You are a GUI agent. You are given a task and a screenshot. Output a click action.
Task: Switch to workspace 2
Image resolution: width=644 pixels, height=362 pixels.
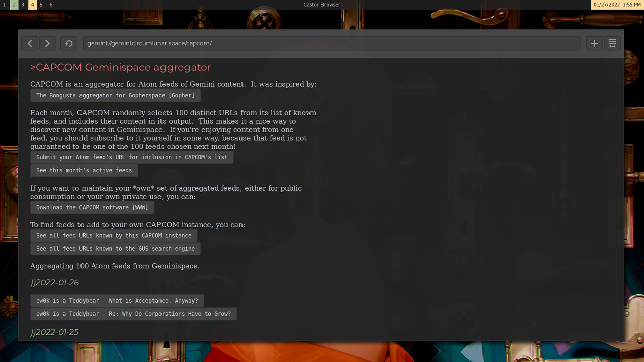(x=14, y=5)
